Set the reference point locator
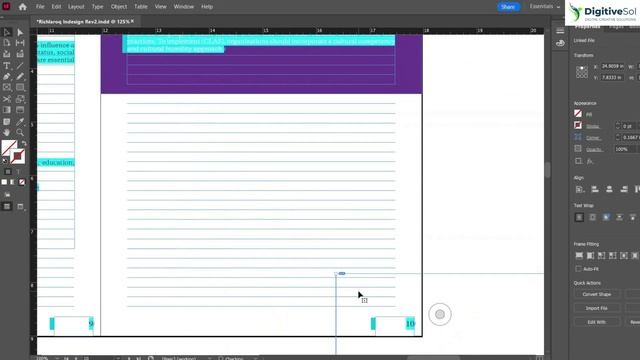 click(582, 72)
